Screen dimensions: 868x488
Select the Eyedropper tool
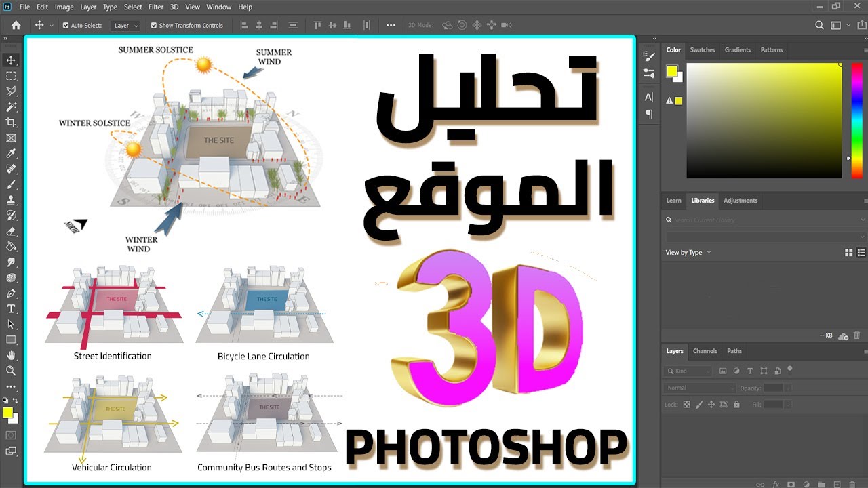[11, 154]
